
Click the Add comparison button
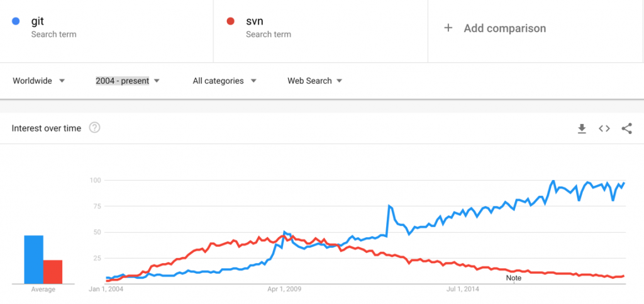[x=504, y=28]
